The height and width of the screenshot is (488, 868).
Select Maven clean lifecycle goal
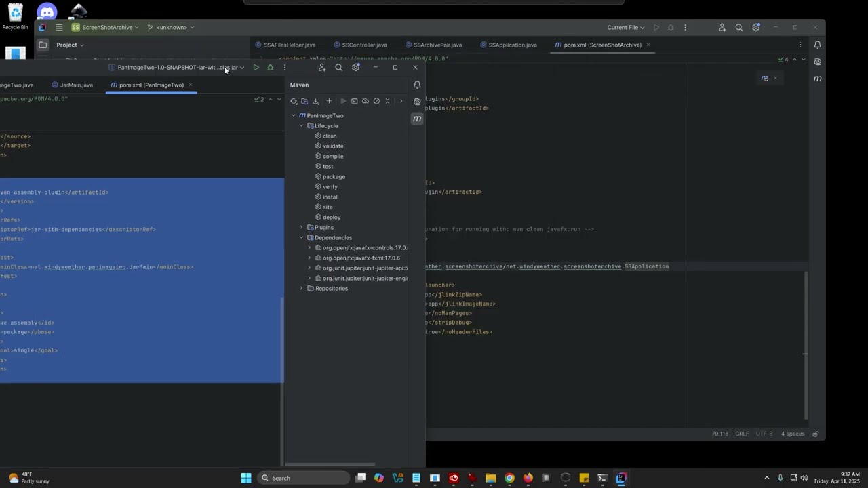(x=330, y=136)
